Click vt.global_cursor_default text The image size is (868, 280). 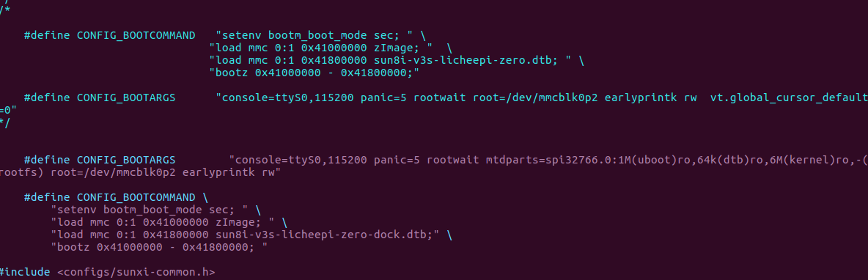coord(788,98)
